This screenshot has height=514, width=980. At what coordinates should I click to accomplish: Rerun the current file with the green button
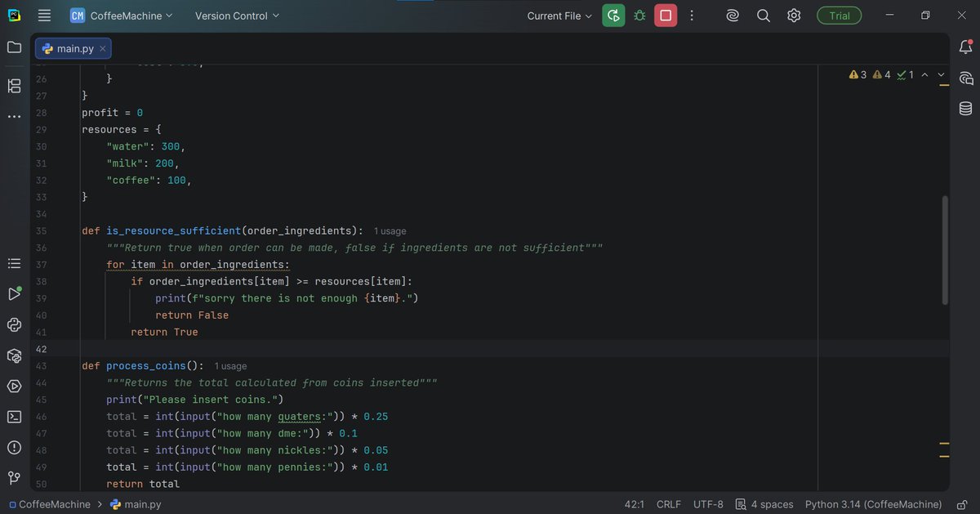(x=613, y=16)
